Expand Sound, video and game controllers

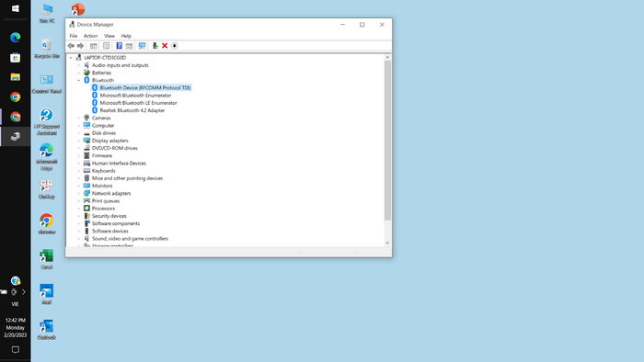click(79, 239)
